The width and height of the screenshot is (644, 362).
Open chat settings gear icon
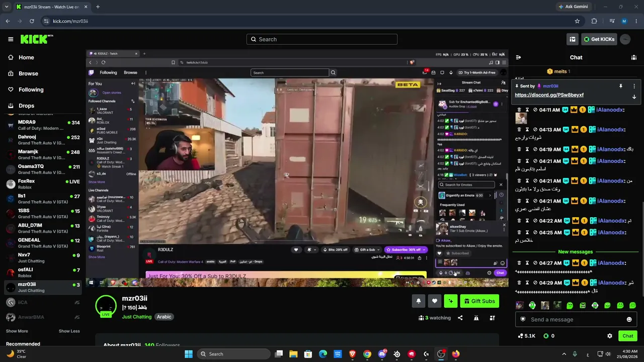pos(610,336)
